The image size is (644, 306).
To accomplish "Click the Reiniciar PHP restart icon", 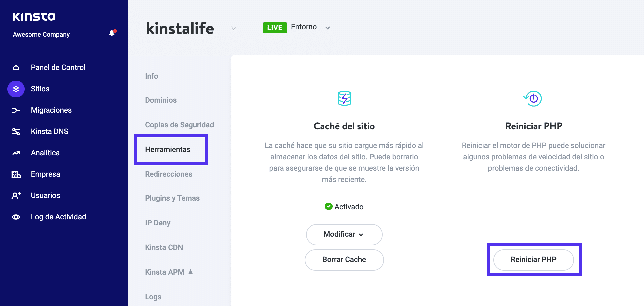I will click(x=533, y=99).
